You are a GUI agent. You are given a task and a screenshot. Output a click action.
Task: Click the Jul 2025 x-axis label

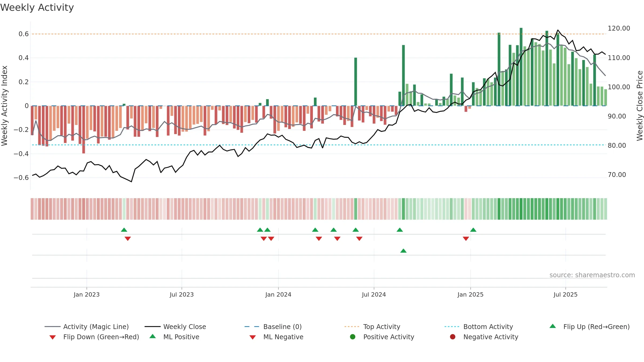click(565, 295)
